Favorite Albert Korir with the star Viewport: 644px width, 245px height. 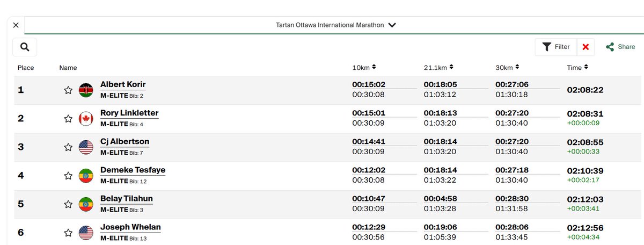[68, 90]
